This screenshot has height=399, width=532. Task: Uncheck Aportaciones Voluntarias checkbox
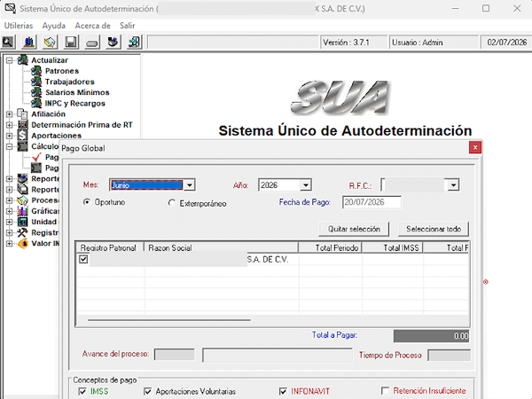click(x=147, y=391)
